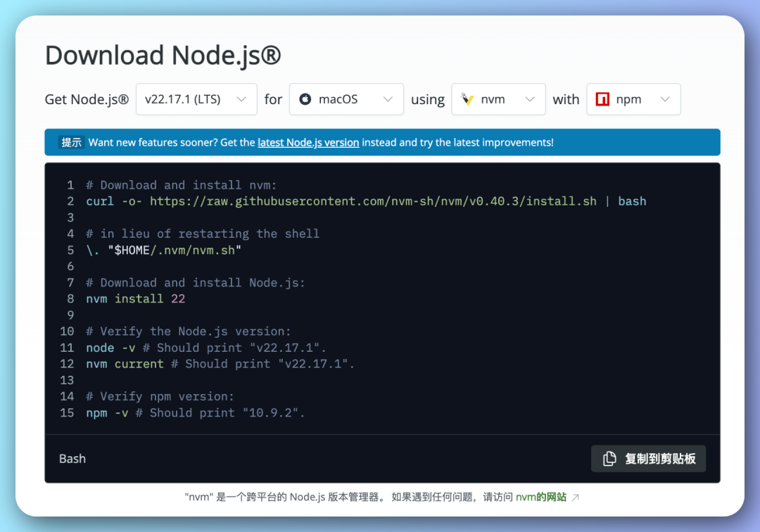760x532 pixels.
Task: Open the nvm installer method dropdown
Action: [498, 99]
